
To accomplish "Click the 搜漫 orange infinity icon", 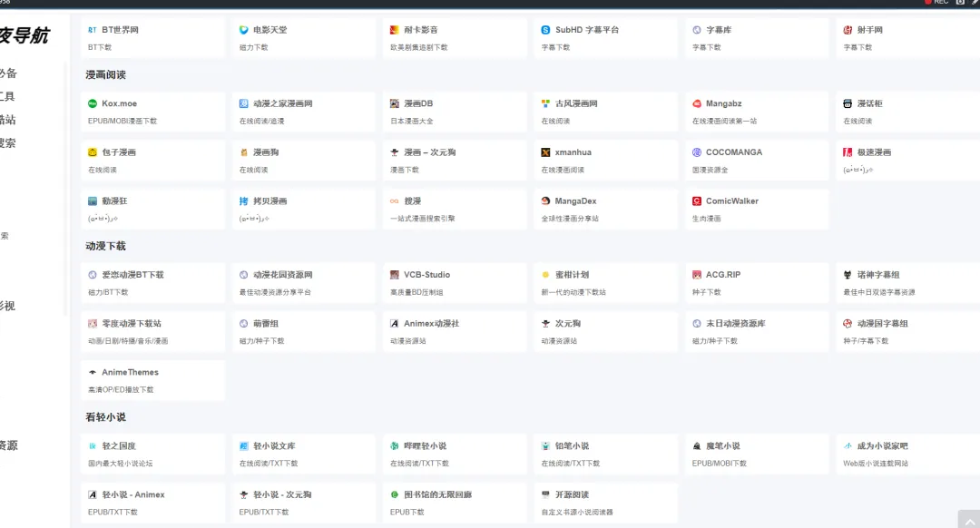I will tap(395, 201).
